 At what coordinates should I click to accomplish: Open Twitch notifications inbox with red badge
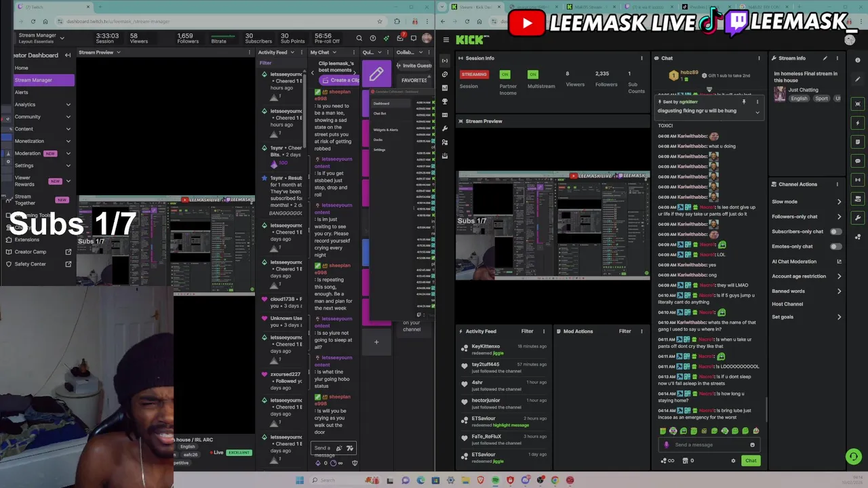pyautogui.click(x=401, y=38)
